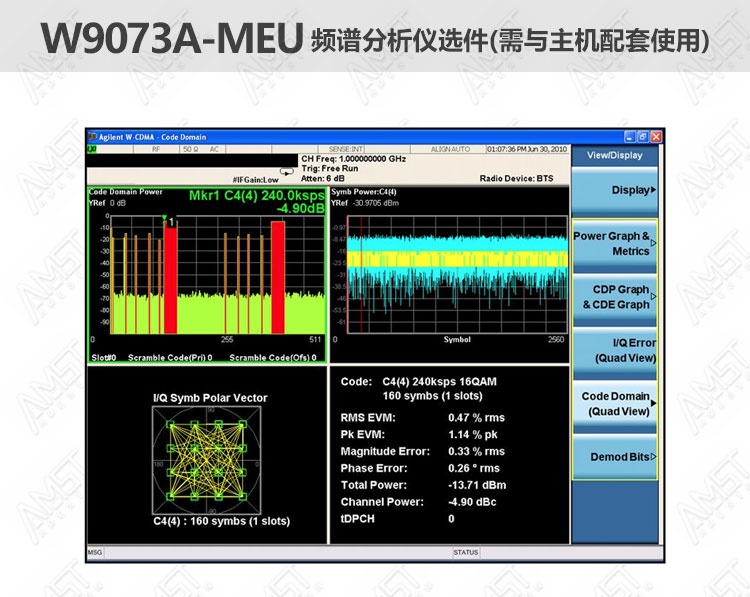Open the Display softkey submenu
The image size is (750, 597).
pyautogui.click(x=615, y=191)
